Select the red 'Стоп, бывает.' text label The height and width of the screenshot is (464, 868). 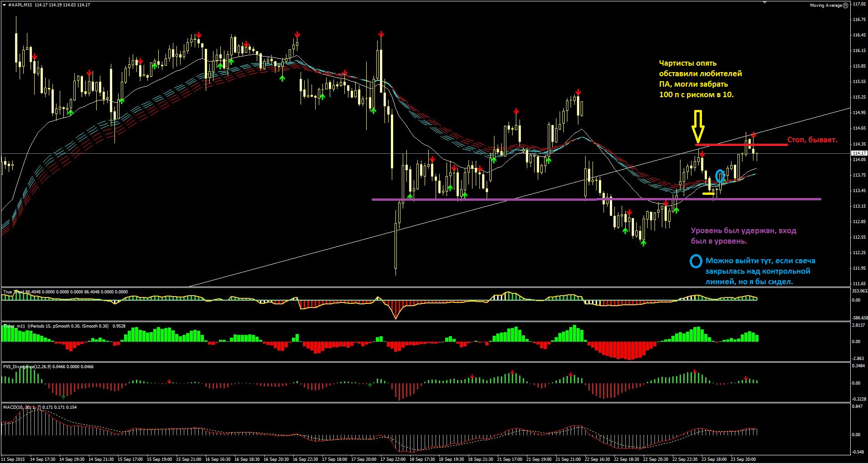[812, 140]
